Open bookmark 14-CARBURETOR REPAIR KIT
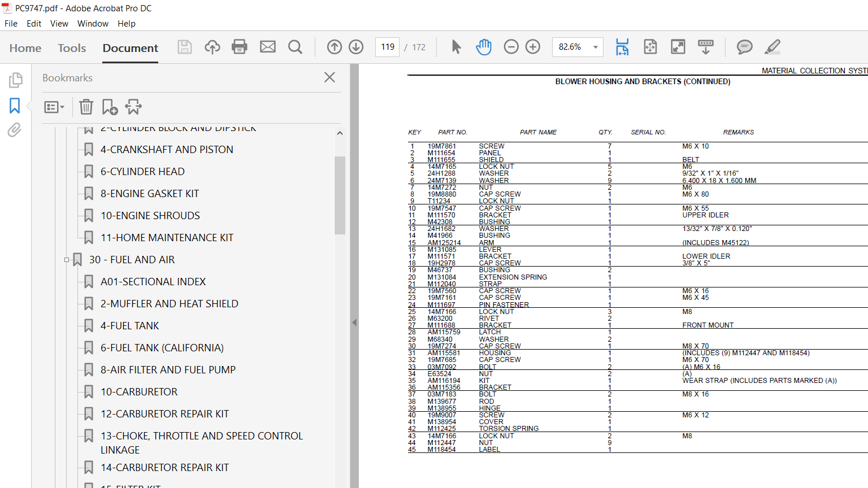Screen dimensions: 868x488 coord(164,468)
